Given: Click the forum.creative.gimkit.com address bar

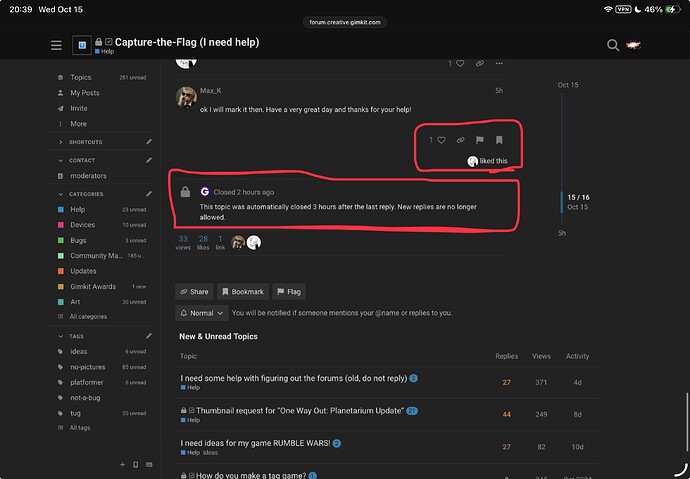Looking at the screenshot, I should pos(345,22).
